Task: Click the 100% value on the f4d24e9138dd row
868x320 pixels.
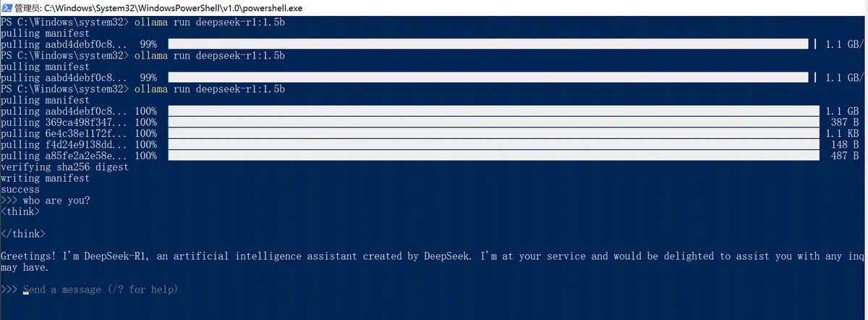Action: pos(145,145)
